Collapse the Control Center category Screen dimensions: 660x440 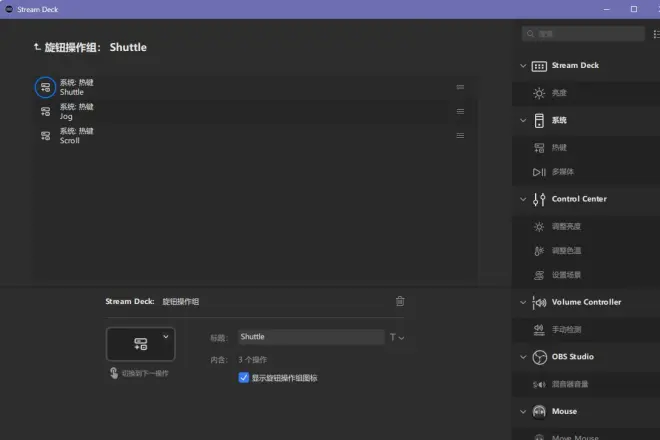click(523, 199)
